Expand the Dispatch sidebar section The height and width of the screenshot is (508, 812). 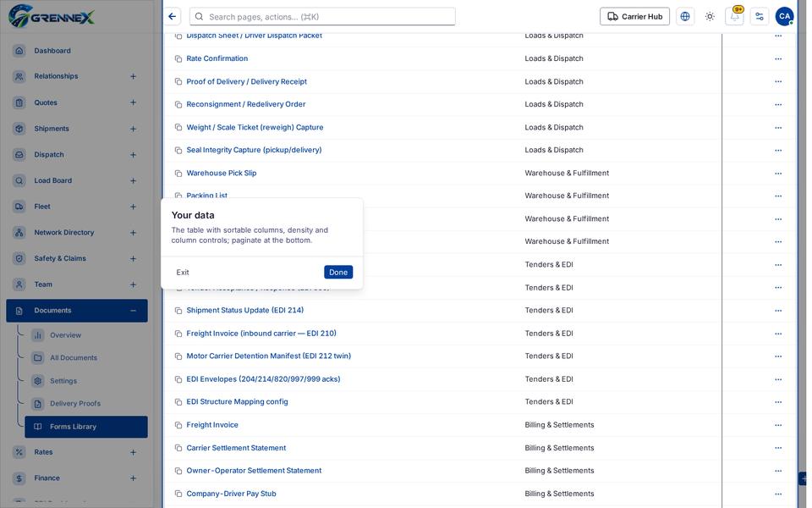point(133,154)
